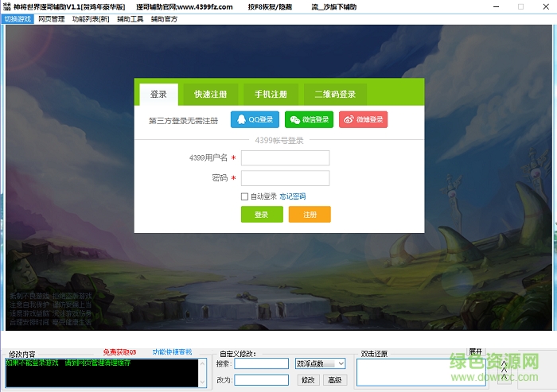This screenshot has width=557, height=392.
Task: Open the 辅助官方 menu
Action: click(x=164, y=19)
